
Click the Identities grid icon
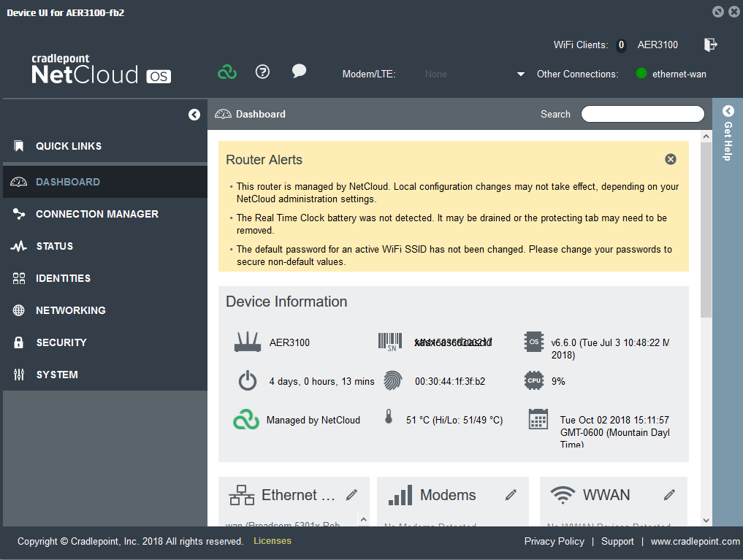click(x=18, y=278)
